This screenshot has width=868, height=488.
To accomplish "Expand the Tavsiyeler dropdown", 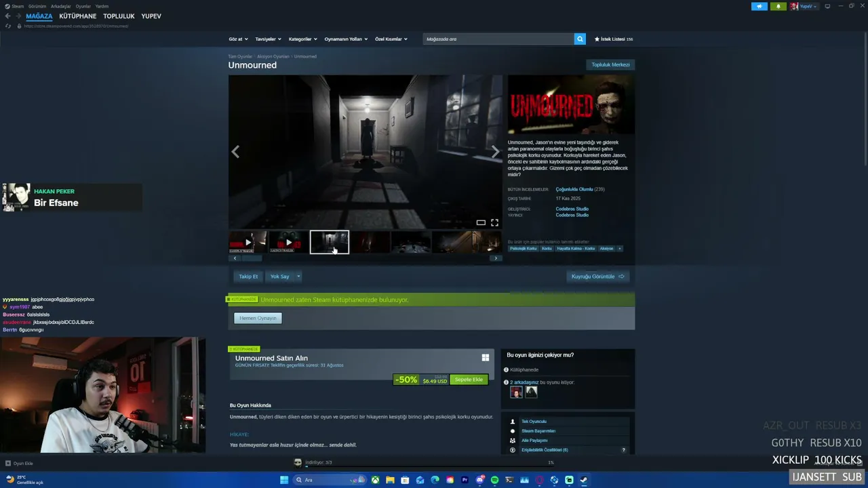I will pyautogui.click(x=268, y=39).
